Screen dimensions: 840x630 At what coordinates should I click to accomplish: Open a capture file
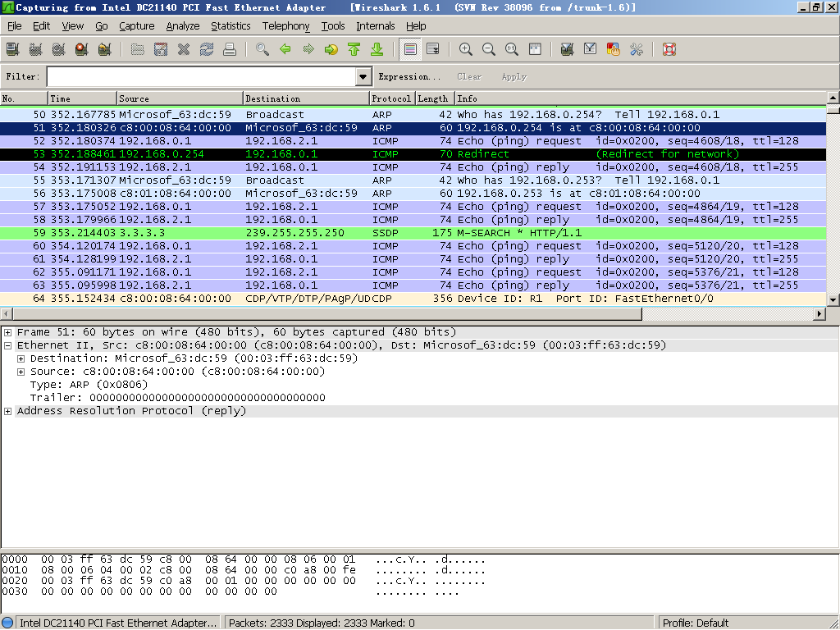click(138, 49)
